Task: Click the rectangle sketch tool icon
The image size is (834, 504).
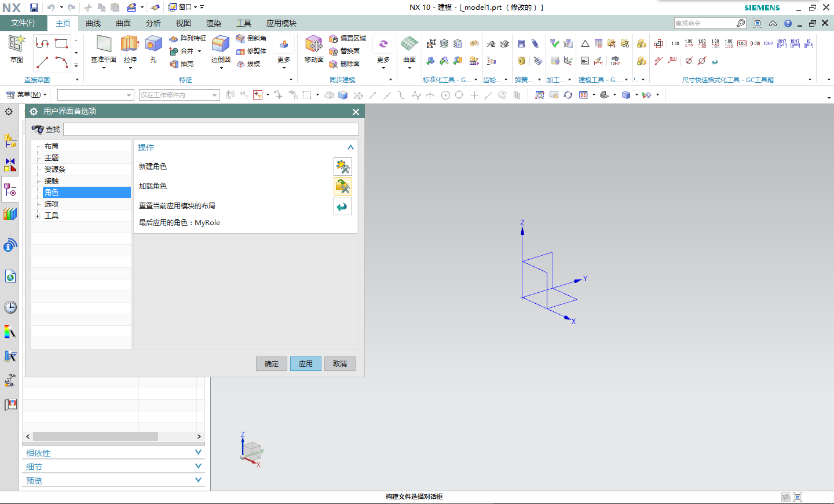Action: coord(61,43)
